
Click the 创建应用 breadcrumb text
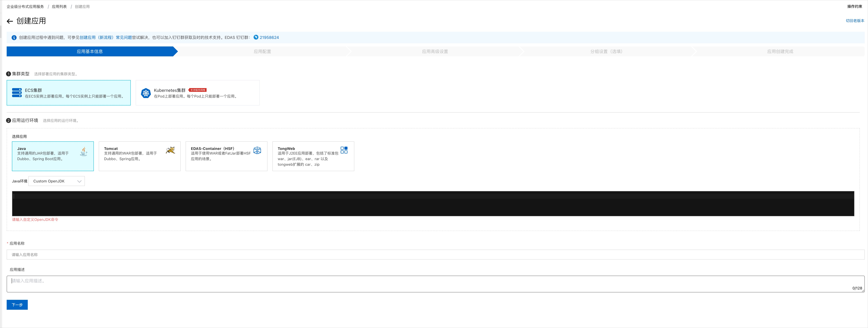tap(82, 7)
